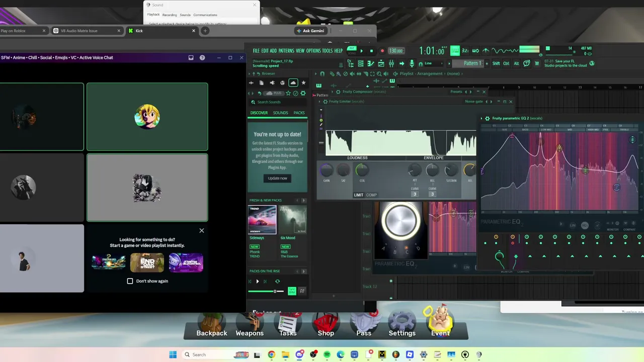Open the help question mark icon
Viewport: 644px width, 362px height.
coord(526,63)
